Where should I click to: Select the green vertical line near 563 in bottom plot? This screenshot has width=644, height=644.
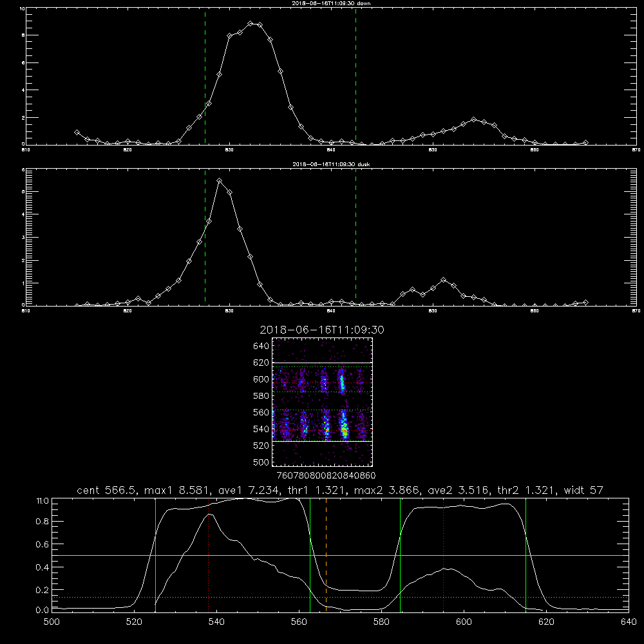[x=310, y=554]
